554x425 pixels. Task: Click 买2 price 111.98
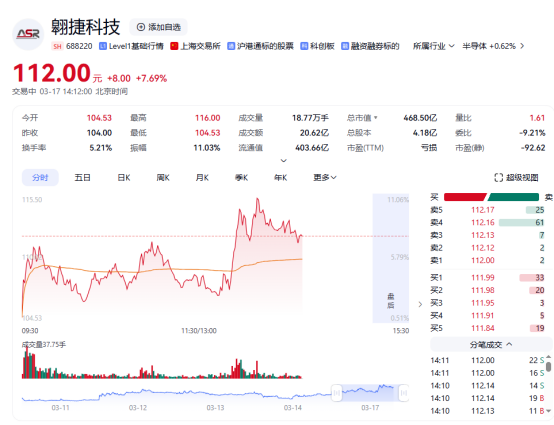click(x=483, y=290)
